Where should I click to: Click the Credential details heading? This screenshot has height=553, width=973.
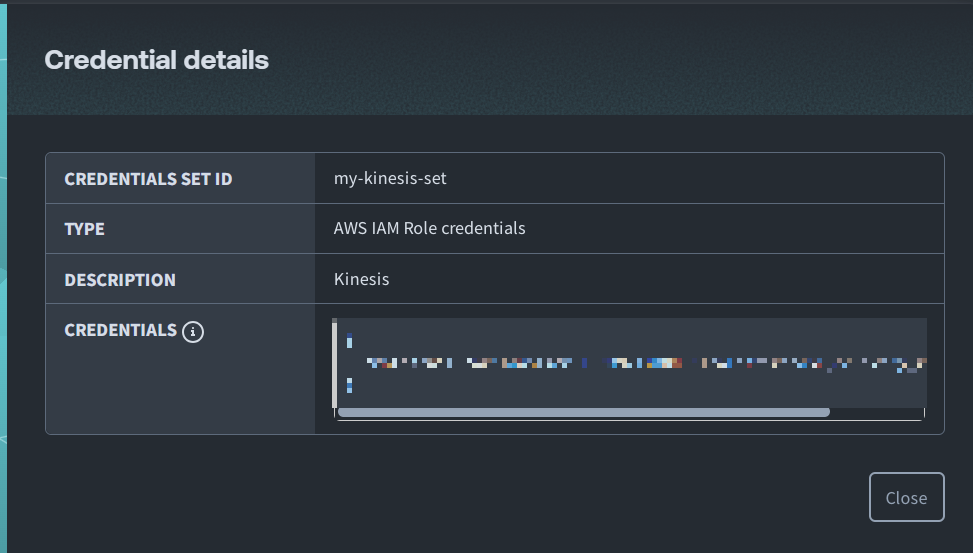coord(157,60)
